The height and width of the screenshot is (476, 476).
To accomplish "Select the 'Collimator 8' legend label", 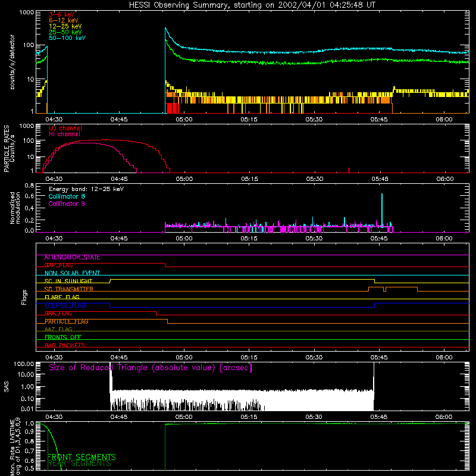I will pos(67,196).
